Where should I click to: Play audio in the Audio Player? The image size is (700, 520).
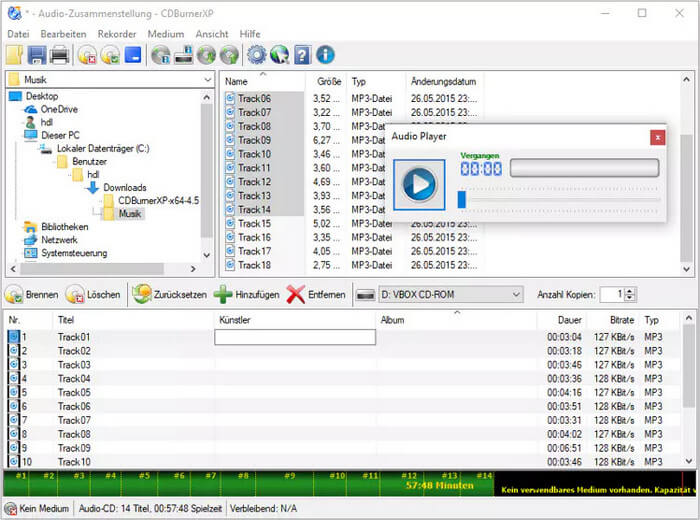419,184
